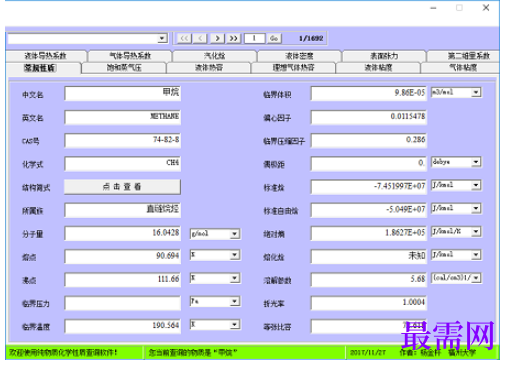
Task: Open the 液体密度 tab
Action: coord(299,56)
